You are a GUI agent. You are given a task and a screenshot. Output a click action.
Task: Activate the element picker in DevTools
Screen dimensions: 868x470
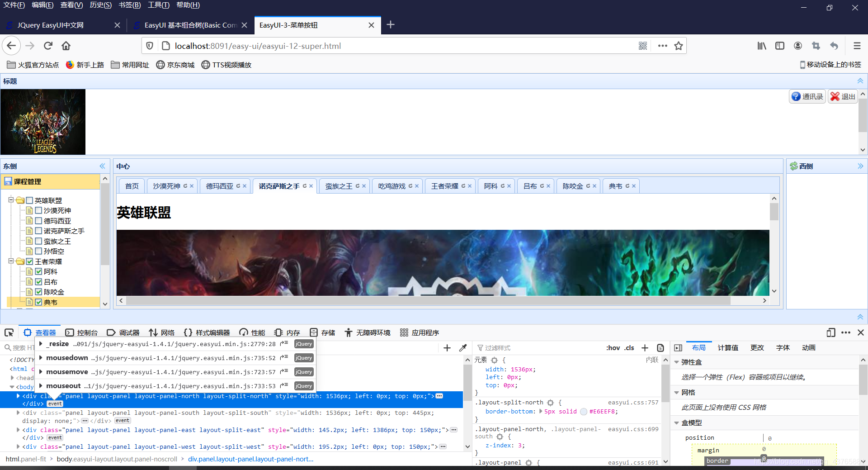tap(9, 332)
